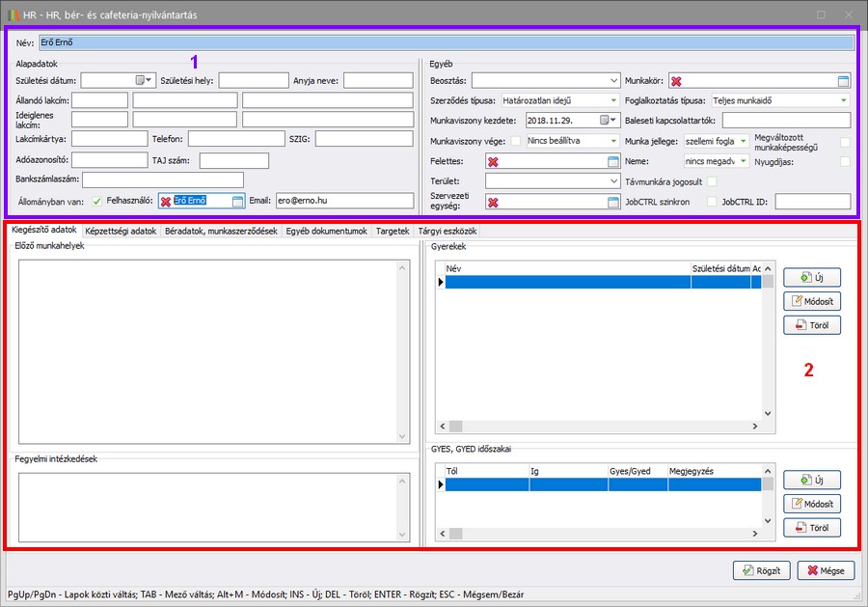Add a new child with Gyerekek Új button

point(811,278)
